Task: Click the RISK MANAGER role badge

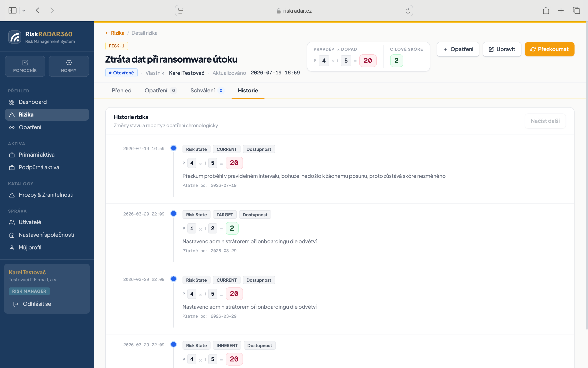Action: click(x=29, y=291)
